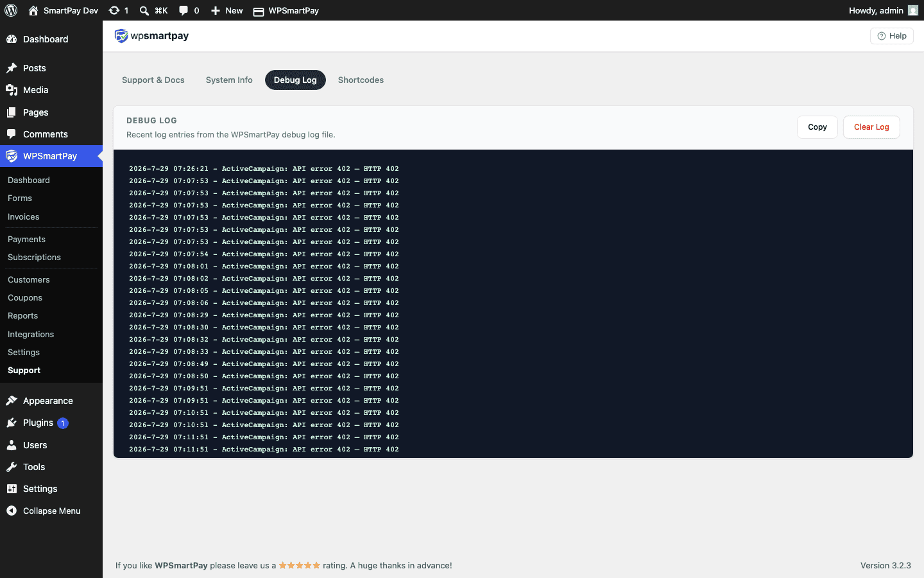The width and height of the screenshot is (924, 578).
Task: Open WPSmartPay card icon in admin bar
Action: click(259, 11)
